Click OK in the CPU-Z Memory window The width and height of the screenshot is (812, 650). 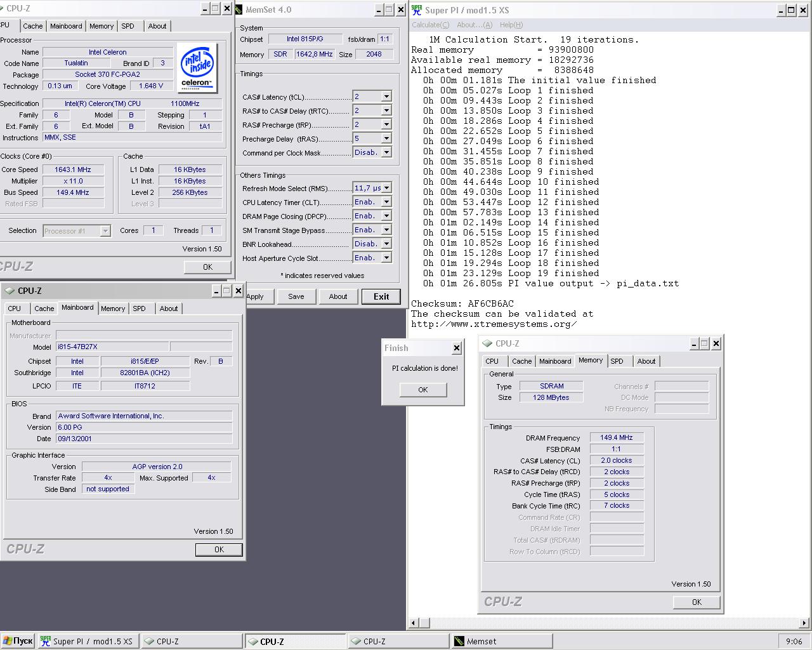pos(697,602)
